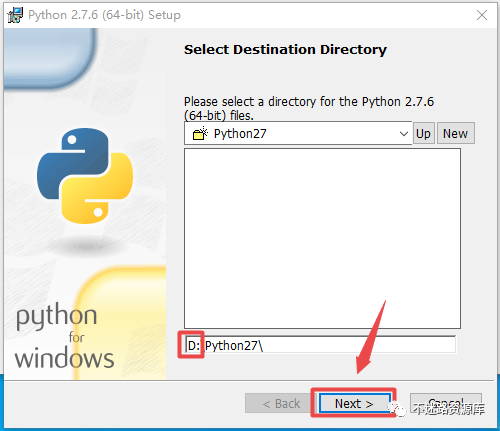Click the window title "Python 2.7.6 (64-bit) Setup"
This screenshot has height=431, width=500.
point(104,15)
